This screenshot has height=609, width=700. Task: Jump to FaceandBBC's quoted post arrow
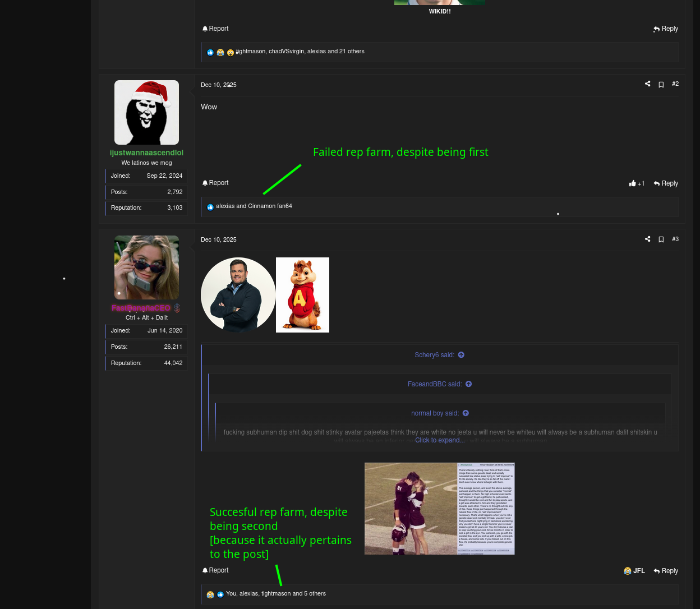click(468, 384)
